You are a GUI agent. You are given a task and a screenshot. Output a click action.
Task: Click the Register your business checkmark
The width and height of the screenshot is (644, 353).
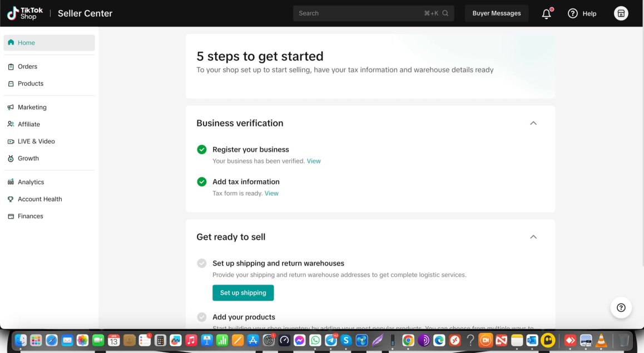(202, 149)
